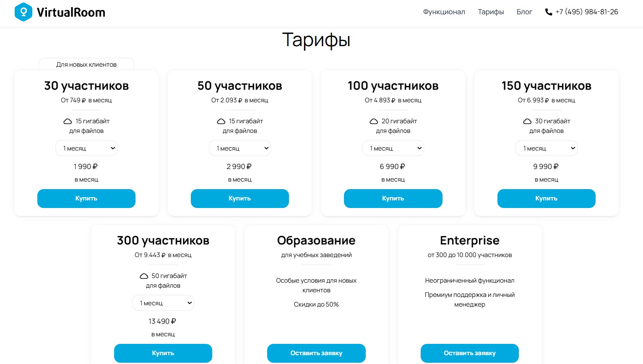Click cloud icon in 50 участников card
The image size is (643, 364).
click(221, 121)
